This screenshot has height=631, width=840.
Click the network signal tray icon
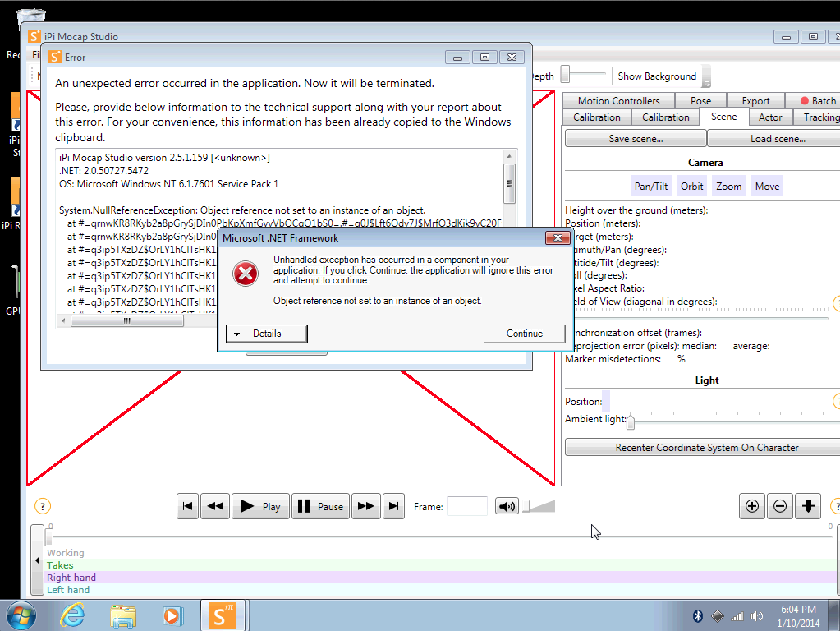(x=737, y=616)
